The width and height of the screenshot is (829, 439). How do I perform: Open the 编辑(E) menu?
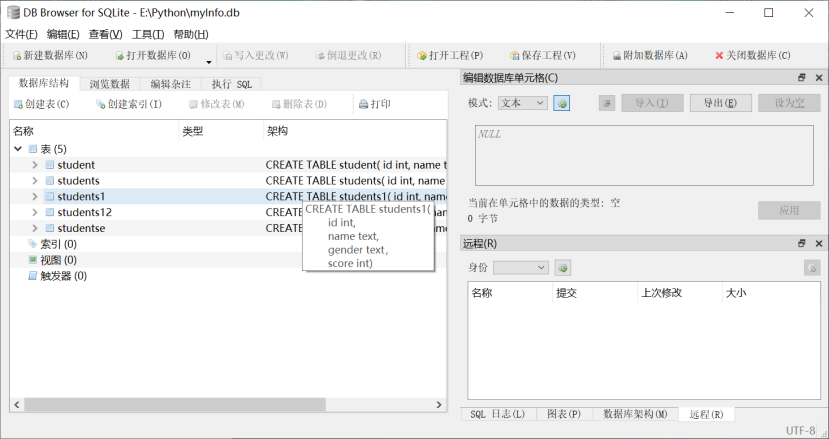click(63, 34)
